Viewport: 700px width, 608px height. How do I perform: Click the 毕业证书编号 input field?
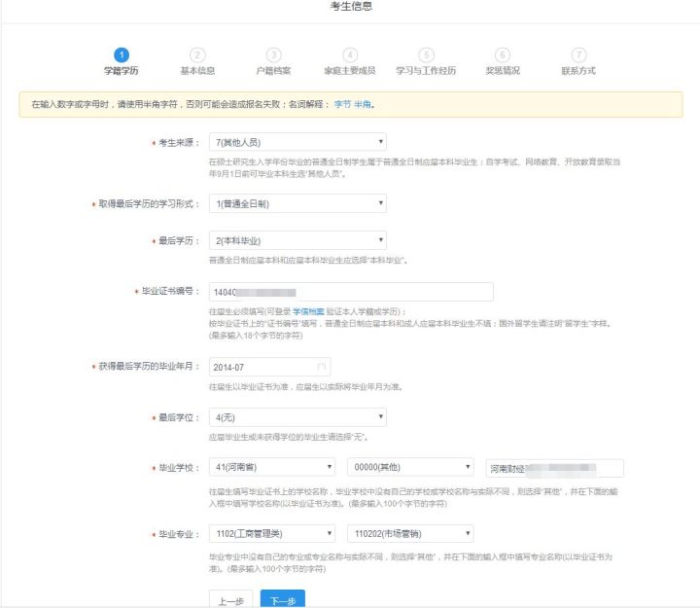351,292
